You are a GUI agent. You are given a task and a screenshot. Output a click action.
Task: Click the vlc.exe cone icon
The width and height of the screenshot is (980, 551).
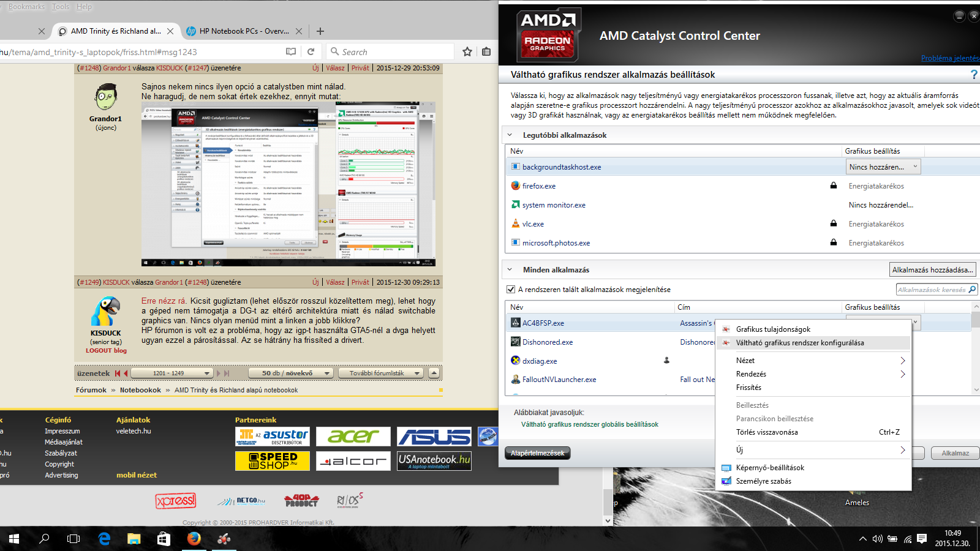tap(516, 223)
